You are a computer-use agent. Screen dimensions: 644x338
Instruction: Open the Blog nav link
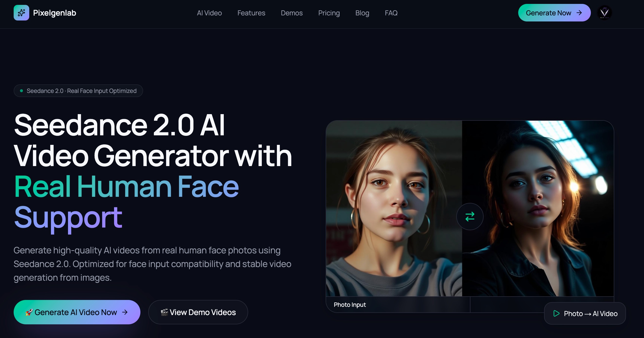[362, 13]
